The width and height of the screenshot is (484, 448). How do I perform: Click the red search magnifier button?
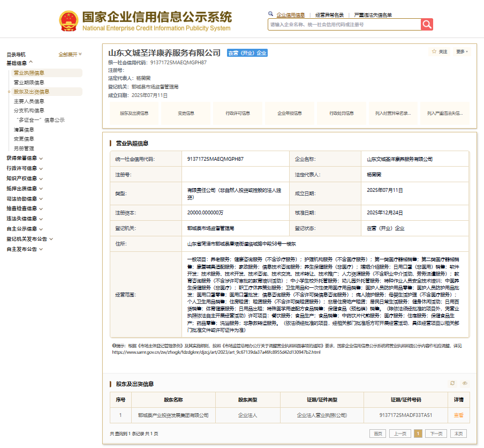tap(427, 25)
